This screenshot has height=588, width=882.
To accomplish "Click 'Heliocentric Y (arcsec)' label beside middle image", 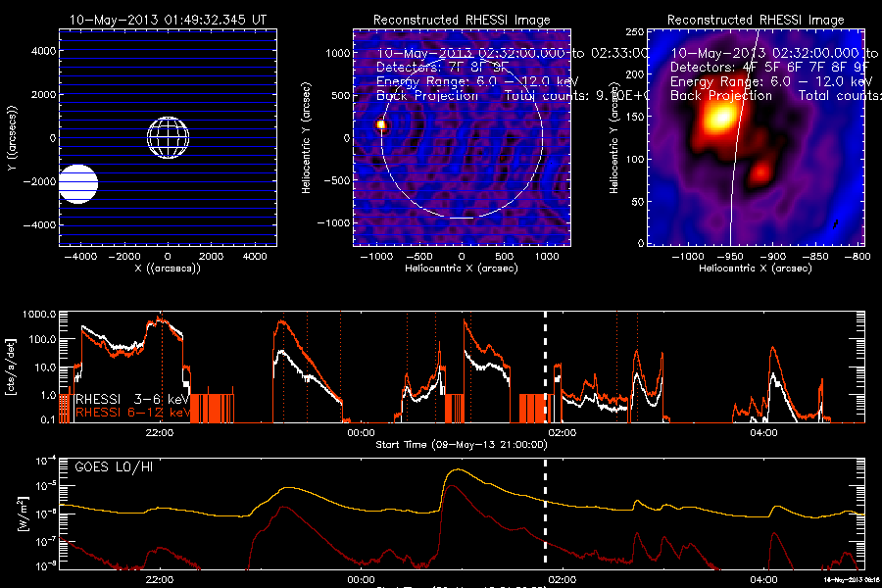I will 306,138.
